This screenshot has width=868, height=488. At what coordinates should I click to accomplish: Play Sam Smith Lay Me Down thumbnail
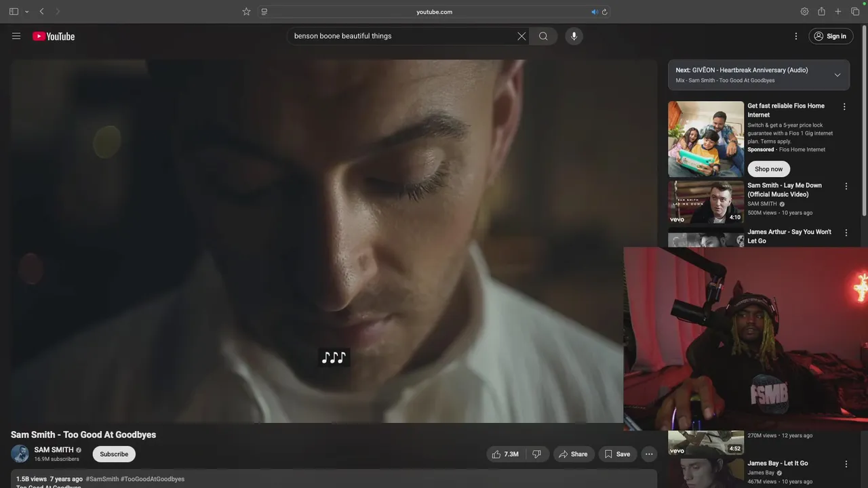click(x=706, y=201)
